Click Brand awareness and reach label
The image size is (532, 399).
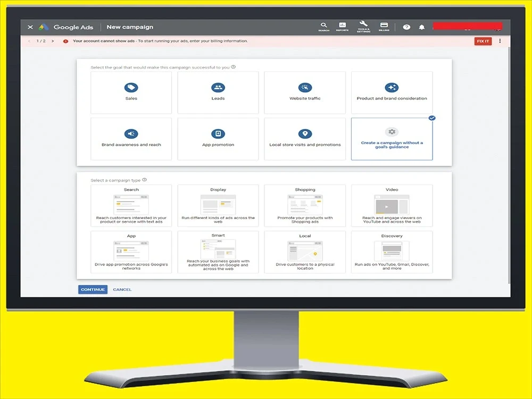131,145
